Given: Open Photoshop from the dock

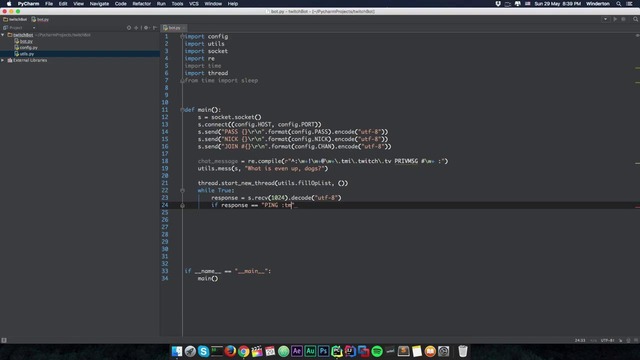Looking at the screenshot, I should click(x=324, y=351).
